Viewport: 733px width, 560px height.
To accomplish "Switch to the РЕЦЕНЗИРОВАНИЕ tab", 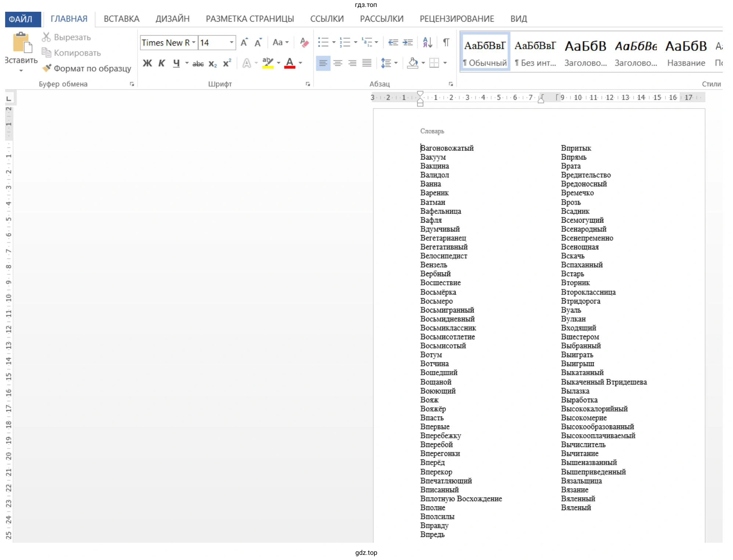I will point(457,19).
